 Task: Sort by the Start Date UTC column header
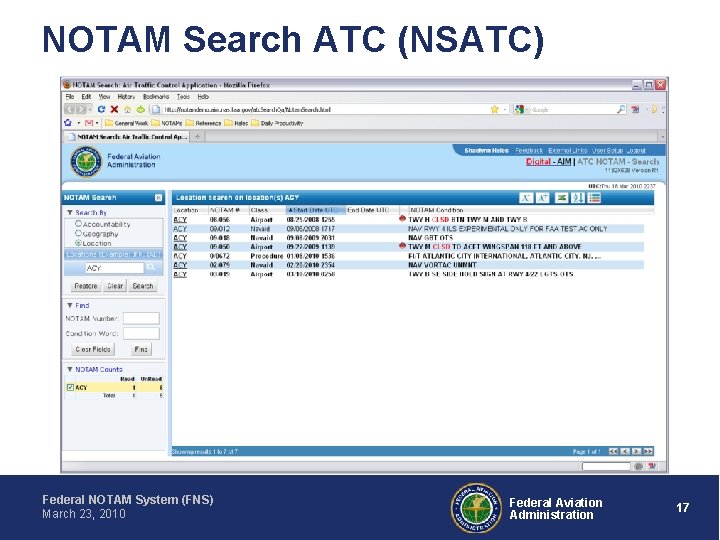[x=314, y=210]
